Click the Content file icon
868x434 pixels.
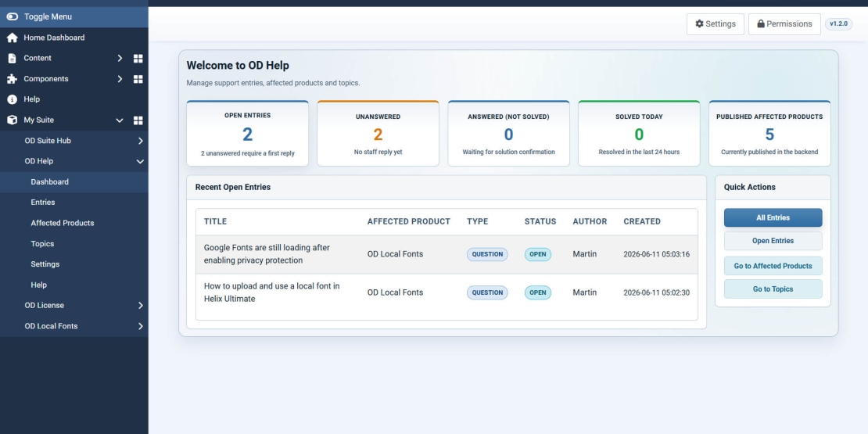13,58
